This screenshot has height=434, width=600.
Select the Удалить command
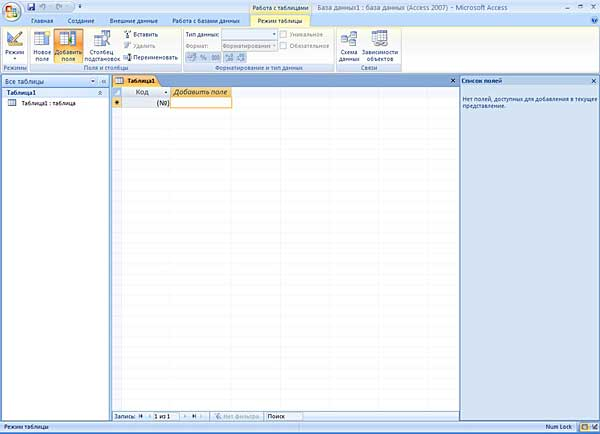140,46
